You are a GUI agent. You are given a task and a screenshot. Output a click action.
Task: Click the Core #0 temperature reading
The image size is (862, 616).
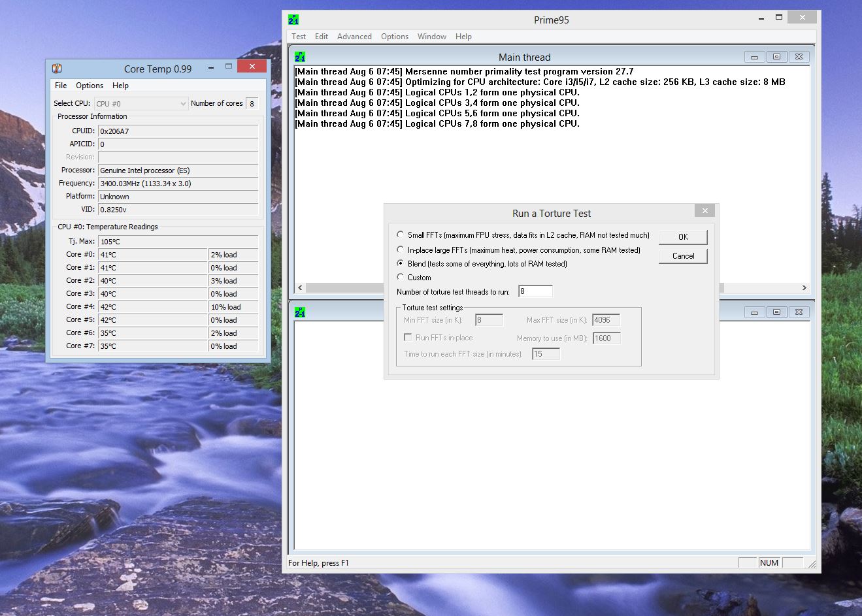[153, 255]
